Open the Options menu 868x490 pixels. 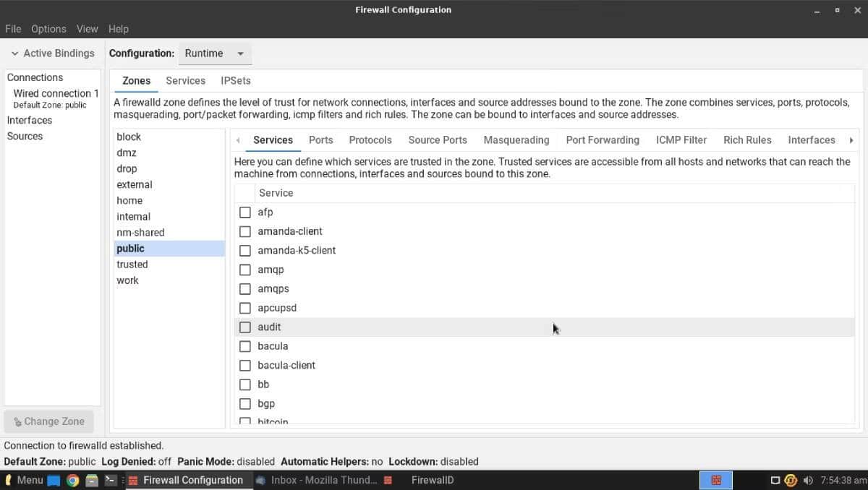(48, 29)
